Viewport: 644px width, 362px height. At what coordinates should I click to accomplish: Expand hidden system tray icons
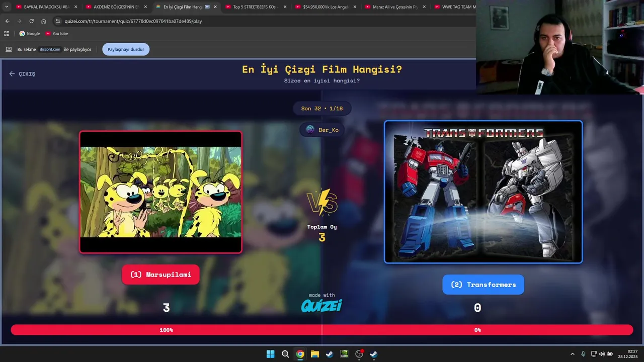click(572, 354)
